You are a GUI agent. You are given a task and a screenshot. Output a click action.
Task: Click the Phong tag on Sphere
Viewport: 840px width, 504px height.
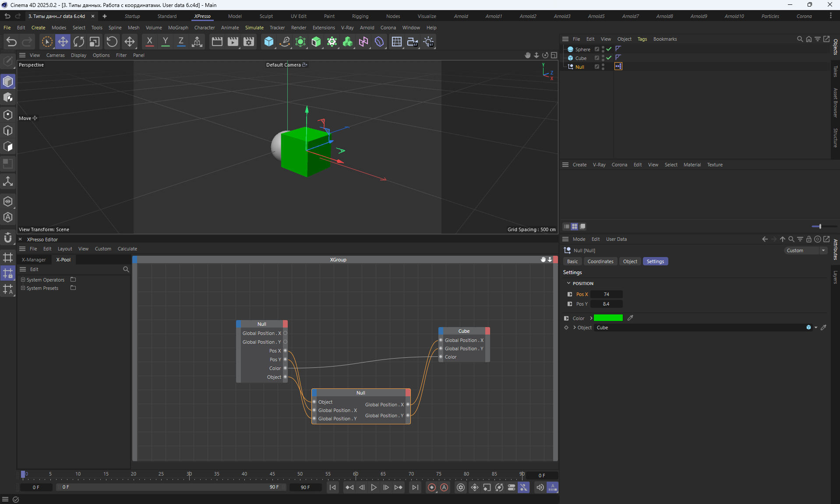tap(618, 49)
